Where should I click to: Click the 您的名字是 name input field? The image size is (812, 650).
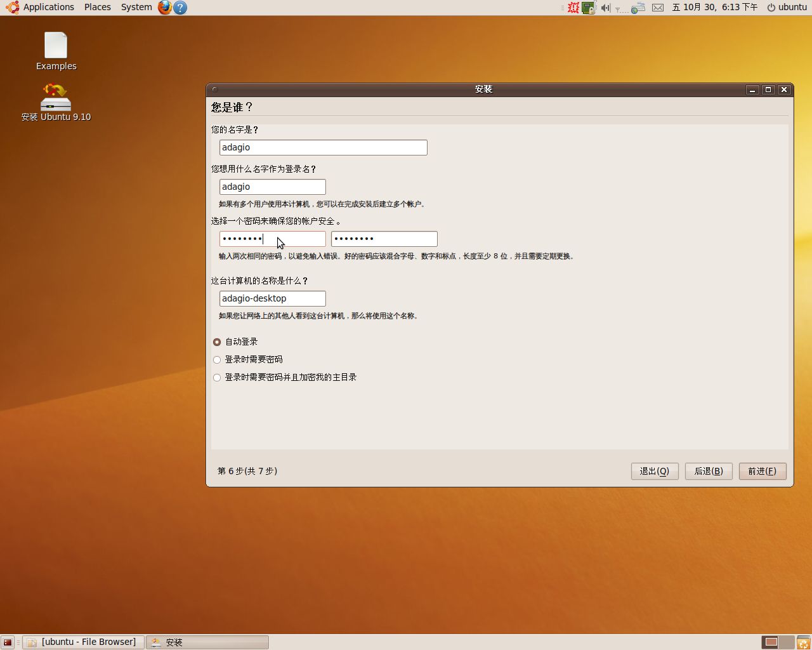coord(323,147)
